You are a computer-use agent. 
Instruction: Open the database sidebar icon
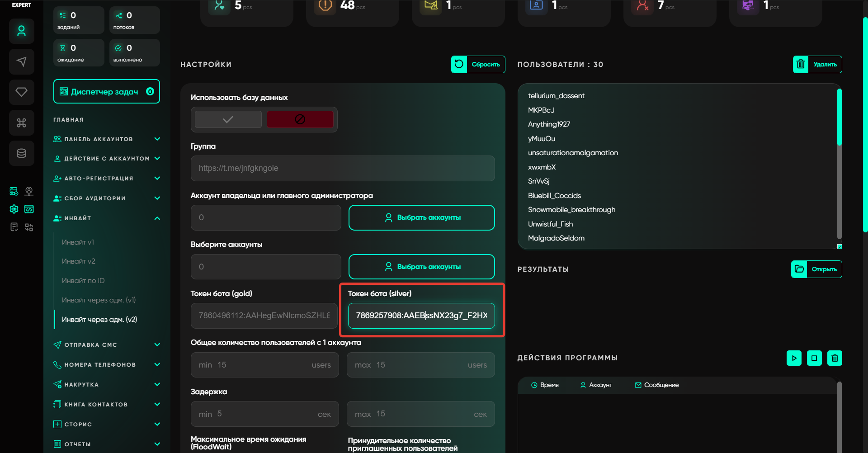tap(21, 153)
